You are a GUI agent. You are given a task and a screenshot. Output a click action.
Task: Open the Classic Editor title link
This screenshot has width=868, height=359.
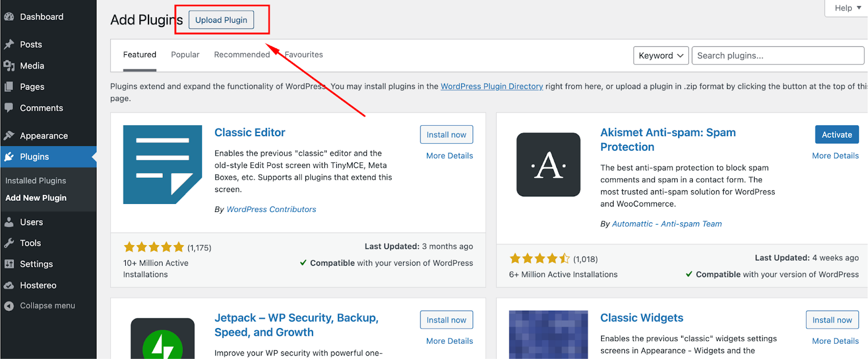pos(250,132)
